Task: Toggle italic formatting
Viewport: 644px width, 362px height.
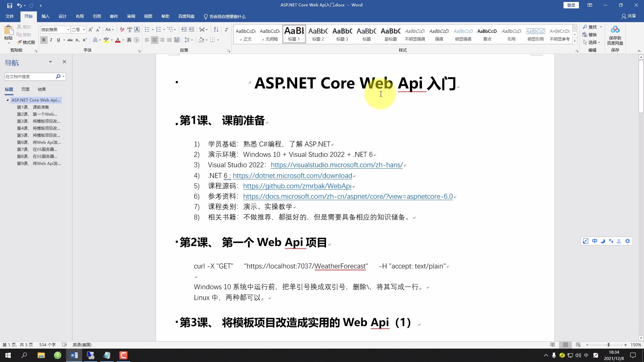Action: click(51, 40)
